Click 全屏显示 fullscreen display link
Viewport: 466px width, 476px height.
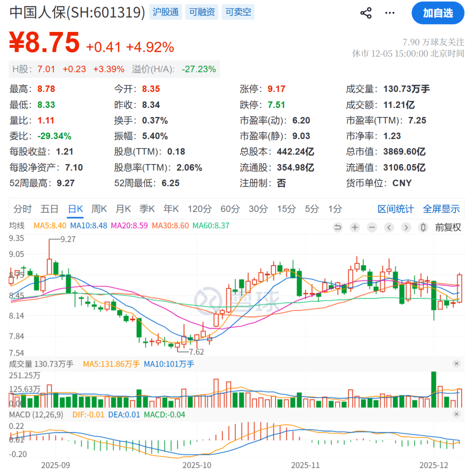click(441, 209)
